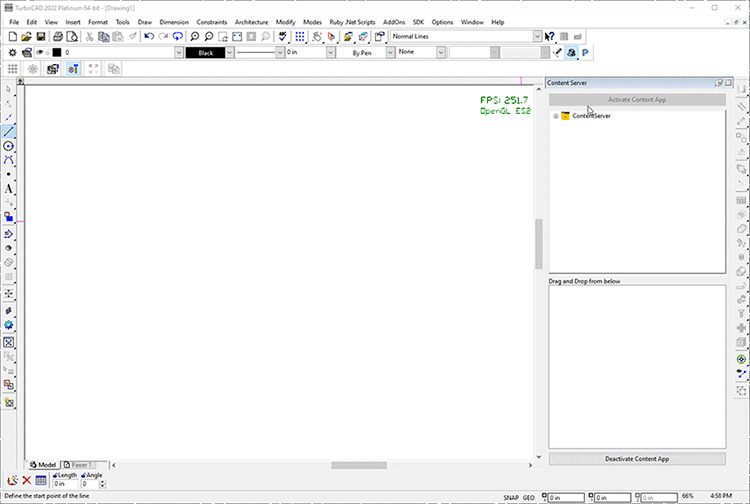This screenshot has height=504, width=750.
Task: Click the Black pen color box
Action: pos(205,53)
